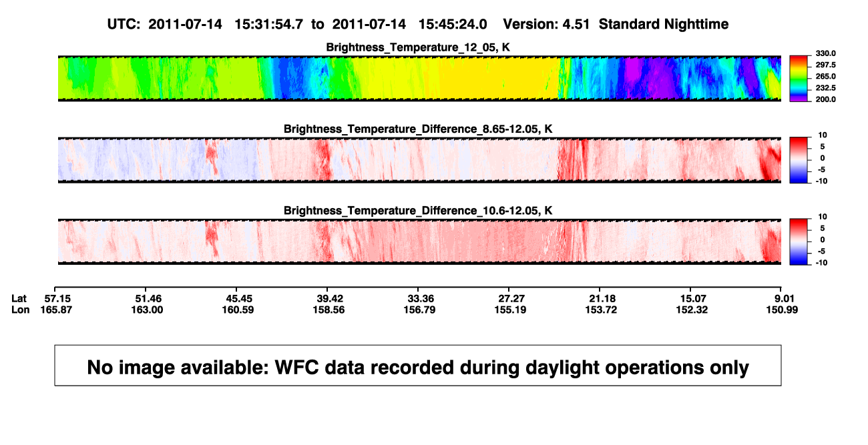
Task: Click latitude value '27.27'
Action: click(x=511, y=298)
